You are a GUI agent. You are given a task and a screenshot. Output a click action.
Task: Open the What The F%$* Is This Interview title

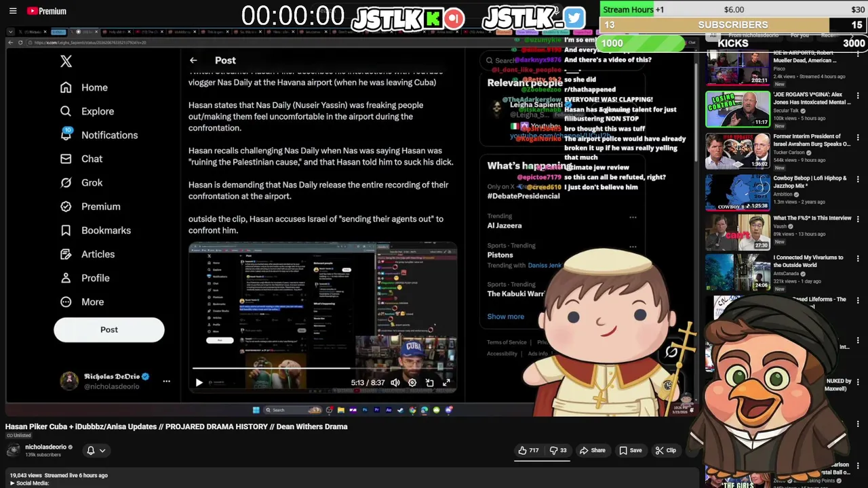[812, 218]
